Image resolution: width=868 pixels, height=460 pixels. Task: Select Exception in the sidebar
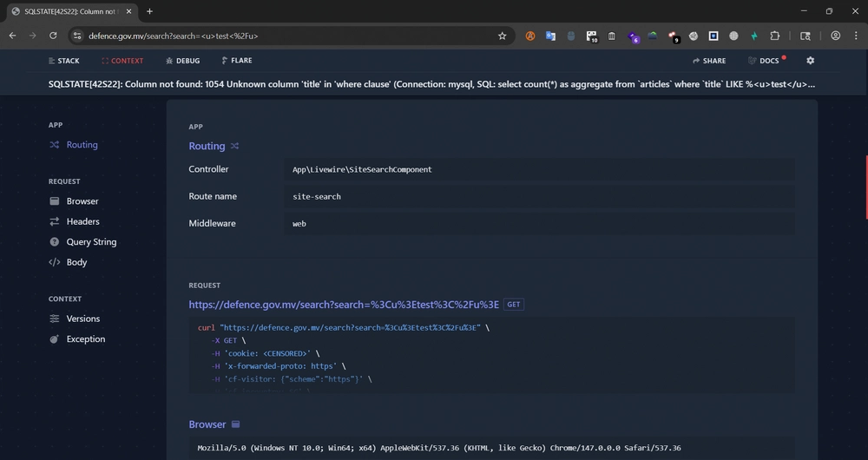(x=77, y=338)
